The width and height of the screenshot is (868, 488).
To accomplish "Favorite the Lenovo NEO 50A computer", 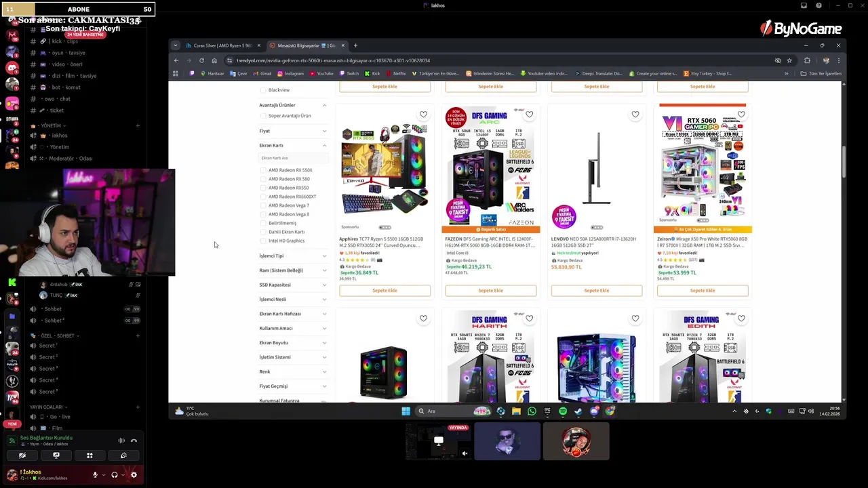I will point(635,115).
